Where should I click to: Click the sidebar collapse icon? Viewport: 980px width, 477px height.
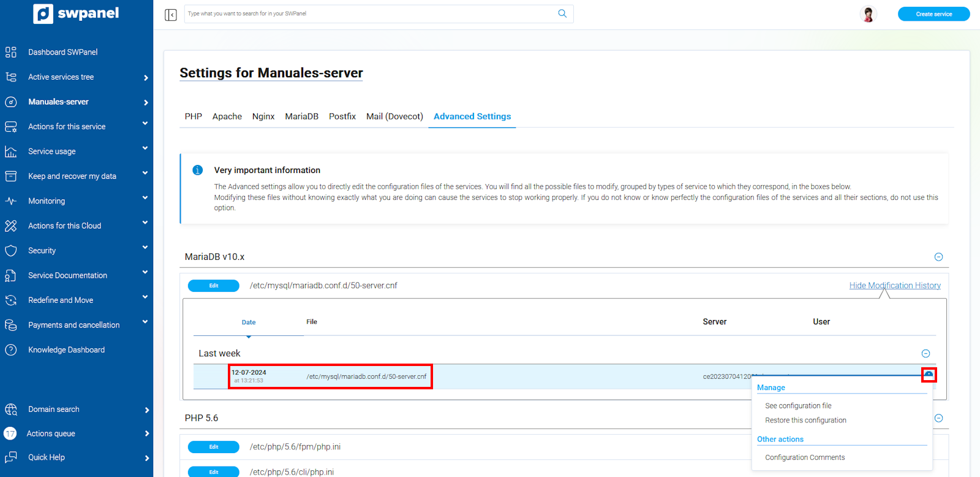tap(171, 15)
